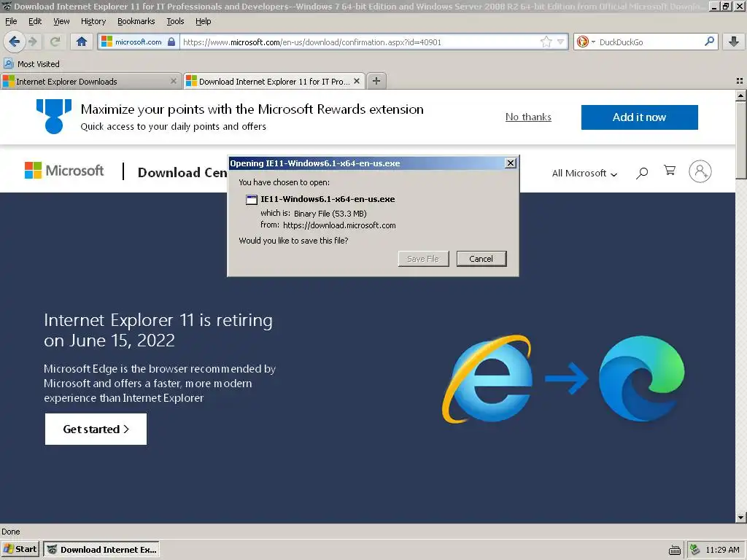Click the vertical scrollbar thumb
The width and height of the screenshot is (747, 560).
(741, 140)
